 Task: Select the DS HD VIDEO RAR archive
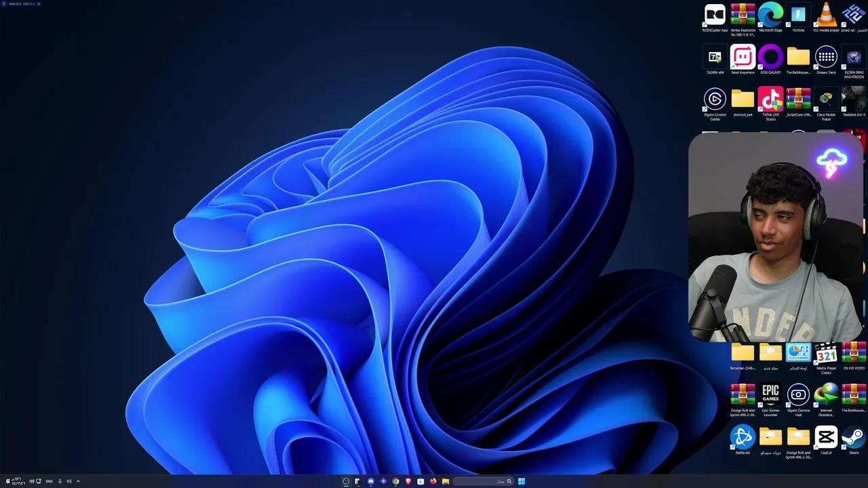coord(854,357)
